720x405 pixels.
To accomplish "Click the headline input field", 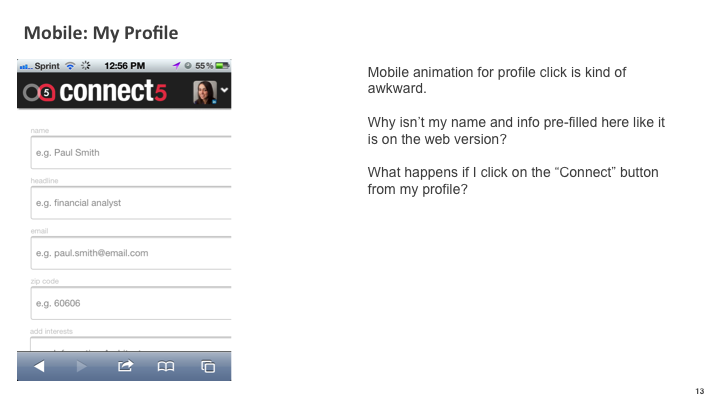I will [131, 202].
